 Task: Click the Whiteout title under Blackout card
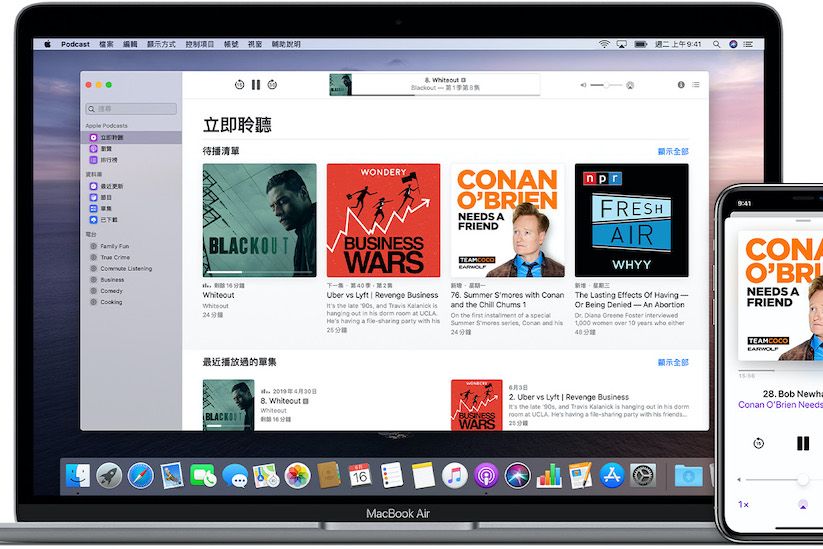click(218, 295)
